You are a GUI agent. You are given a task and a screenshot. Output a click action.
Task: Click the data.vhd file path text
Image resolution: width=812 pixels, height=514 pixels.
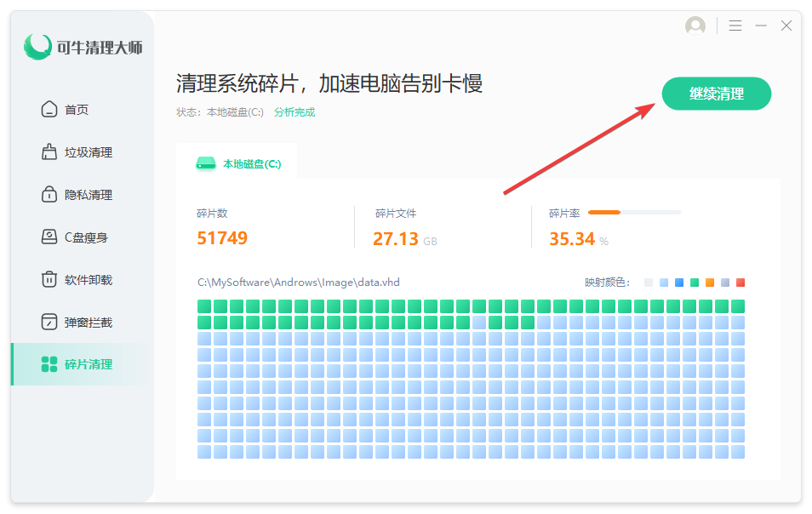click(x=298, y=283)
